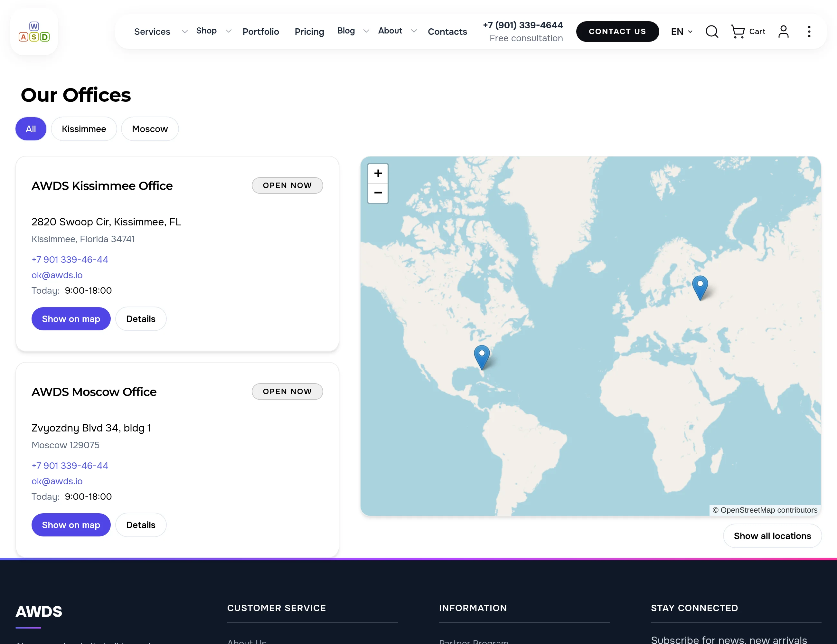Screen dimensions: 837x644
Task: Go to the Portfolio page
Action: click(x=261, y=32)
